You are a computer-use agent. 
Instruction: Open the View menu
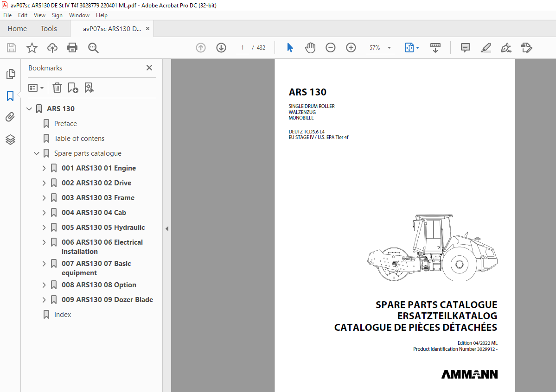click(x=39, y=15)
